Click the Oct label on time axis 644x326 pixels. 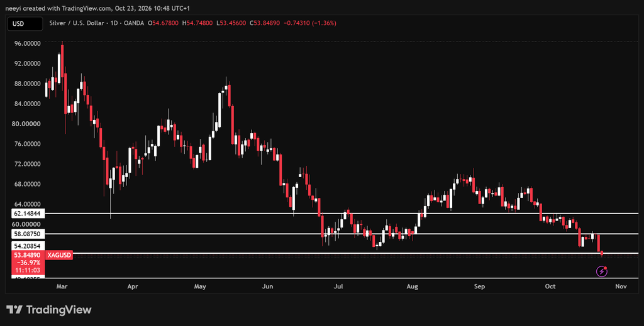[x=550, y=286]
